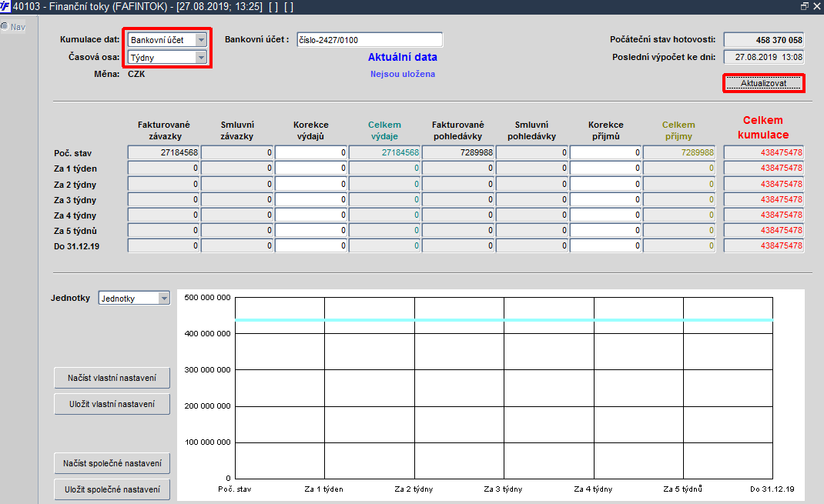The height and width of the screenshot is (504, 824).
Task: Click Korekce příjmů field in Za 5 týdnů row
Action: (x=605, y=230)
